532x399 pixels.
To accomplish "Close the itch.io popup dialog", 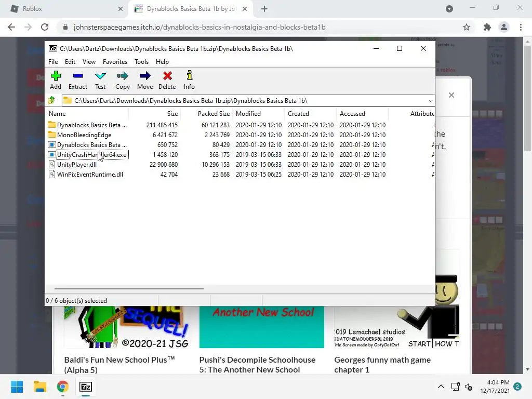I will pyautogui.click(x=451, y=96).
